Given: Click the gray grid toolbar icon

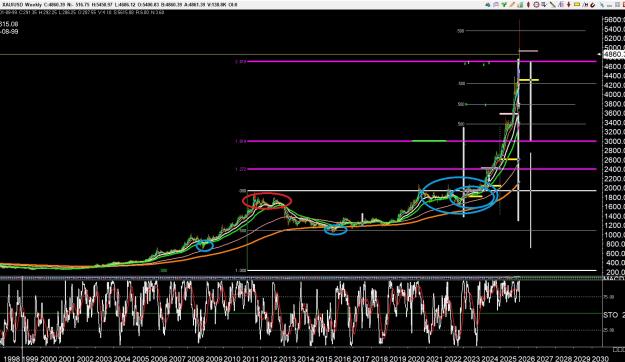Looking at the screenshot, I should (617, 5).
